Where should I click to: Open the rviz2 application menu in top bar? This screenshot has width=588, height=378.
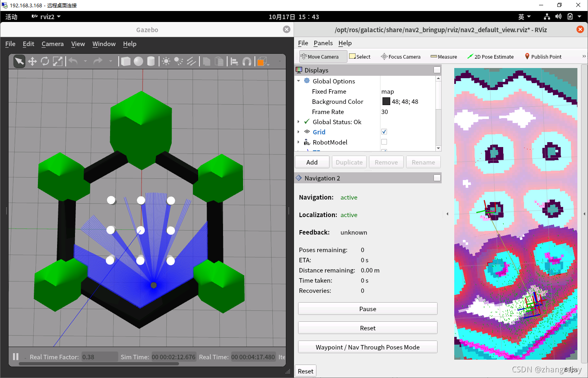click(46, 17)
